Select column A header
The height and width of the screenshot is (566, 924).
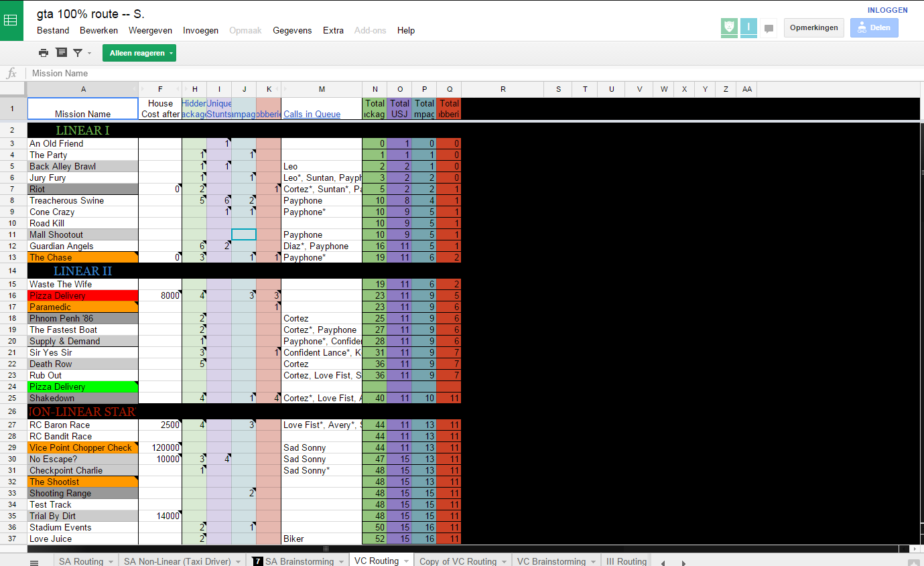click(83, 89)
